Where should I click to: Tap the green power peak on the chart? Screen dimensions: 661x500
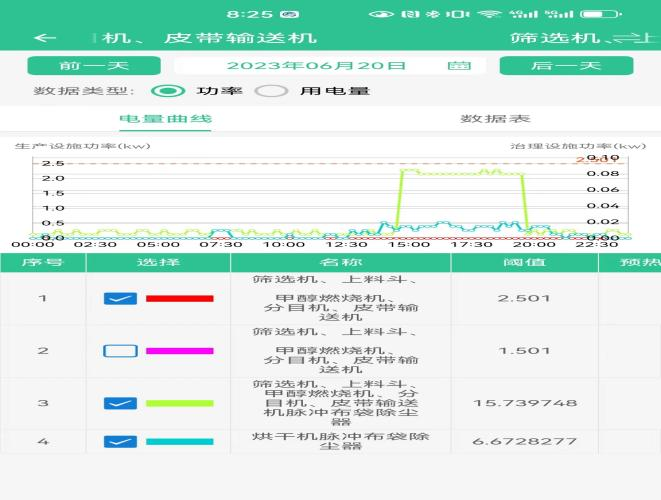click(x=460, y=172)
